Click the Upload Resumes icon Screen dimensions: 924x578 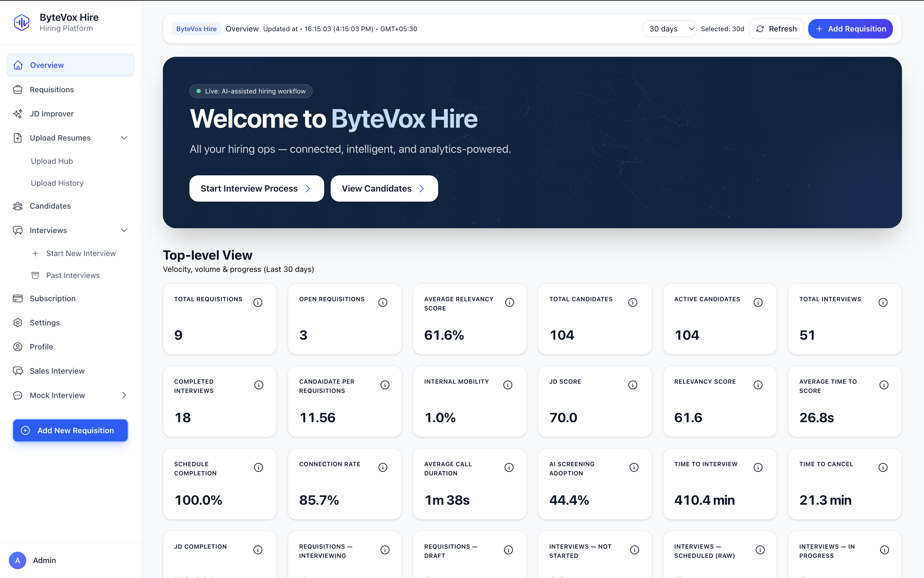click(18, 137)
